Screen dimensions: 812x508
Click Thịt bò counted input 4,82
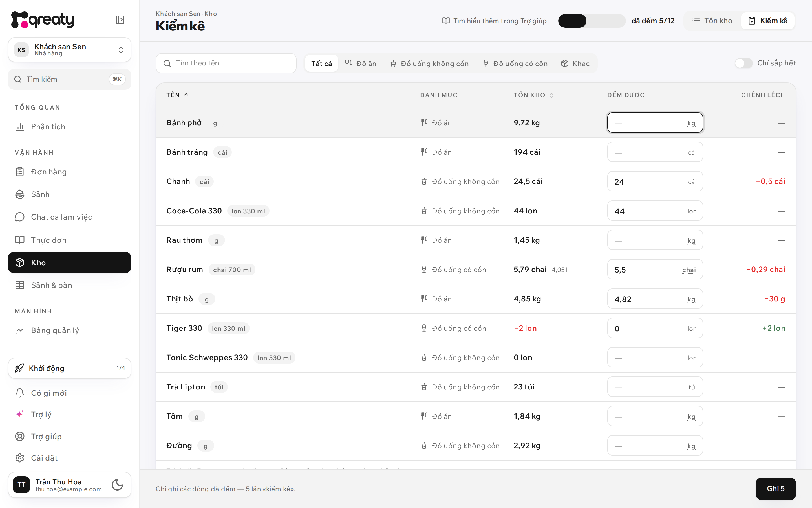pos(655,299)
